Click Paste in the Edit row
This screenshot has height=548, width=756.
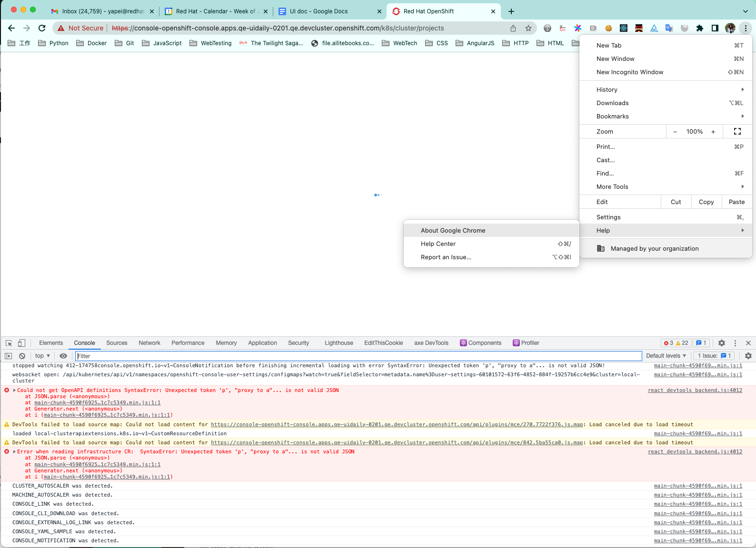(737, 202)
